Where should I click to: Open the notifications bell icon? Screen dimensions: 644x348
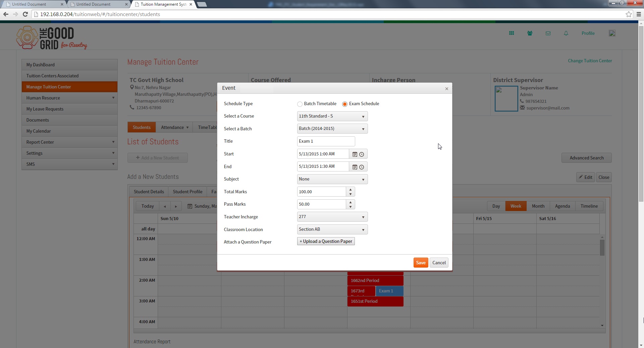click(566, 33)
